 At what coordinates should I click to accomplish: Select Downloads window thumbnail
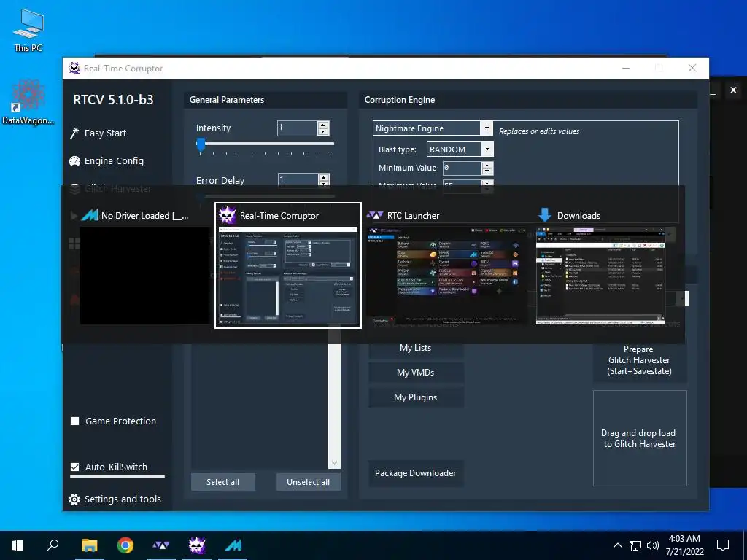600,275
